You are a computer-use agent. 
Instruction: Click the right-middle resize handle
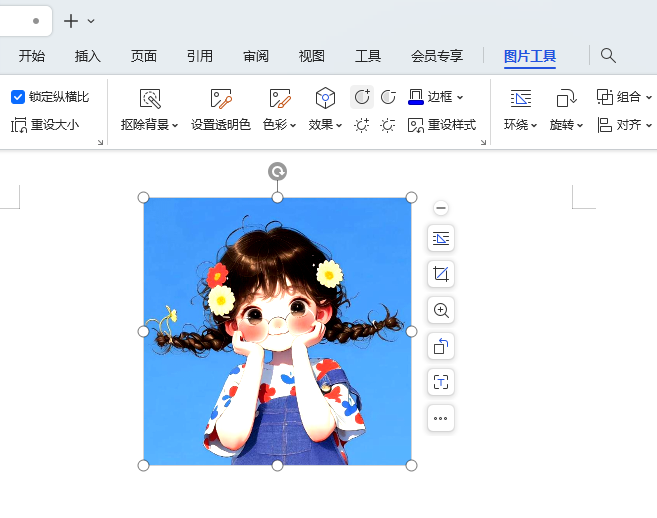point(411,332)
